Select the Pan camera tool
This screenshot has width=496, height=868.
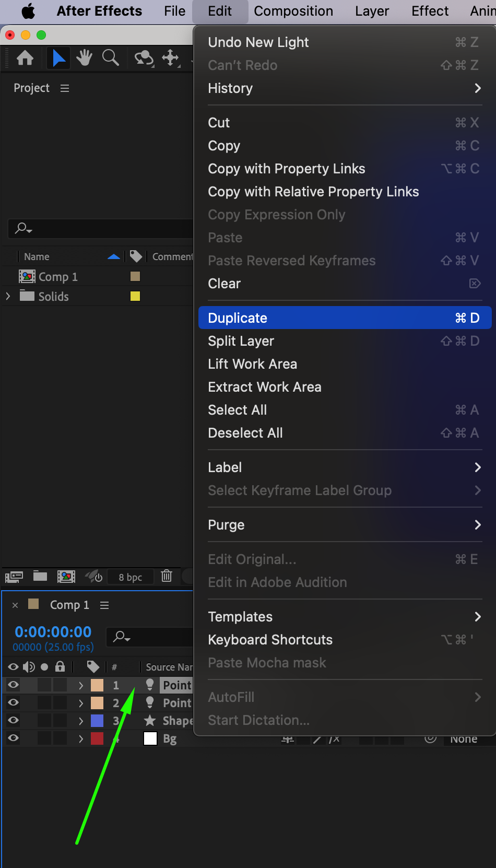[x=171, y=58]
